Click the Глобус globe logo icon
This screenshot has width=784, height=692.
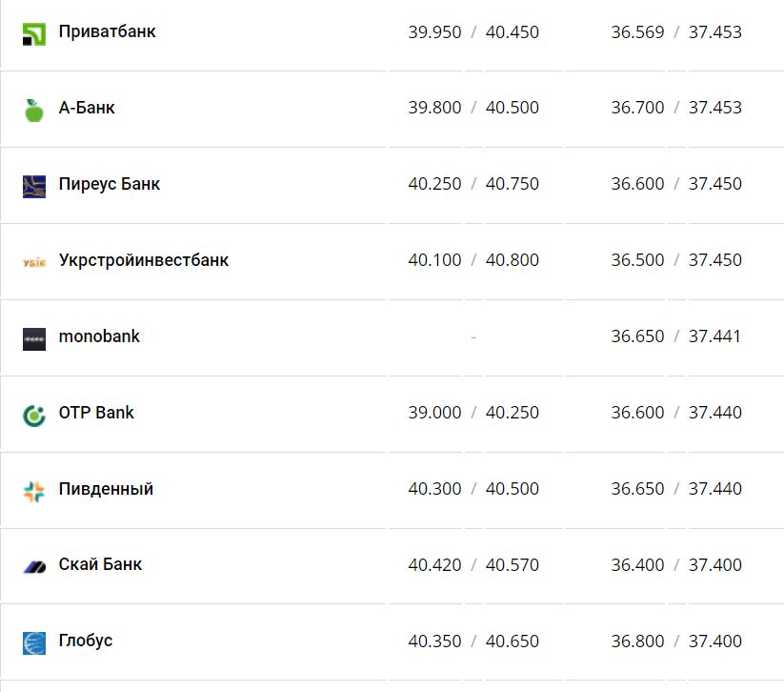click(x=34, y=642)
